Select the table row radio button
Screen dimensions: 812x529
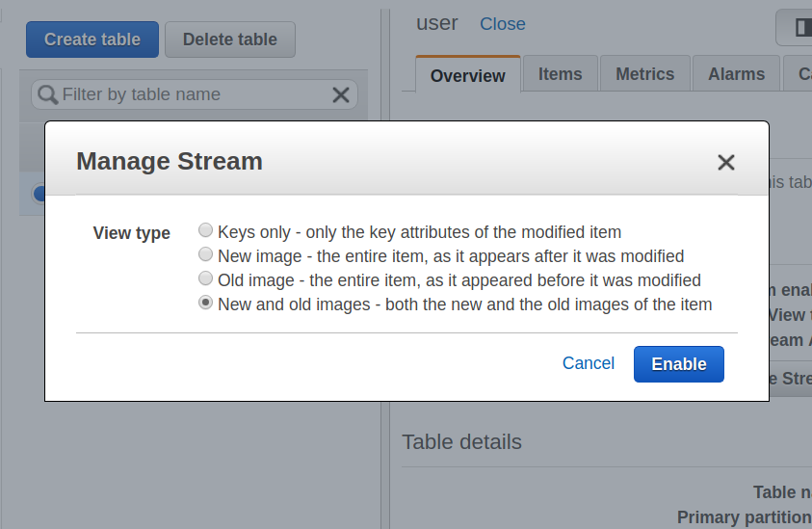pos(40,194)
